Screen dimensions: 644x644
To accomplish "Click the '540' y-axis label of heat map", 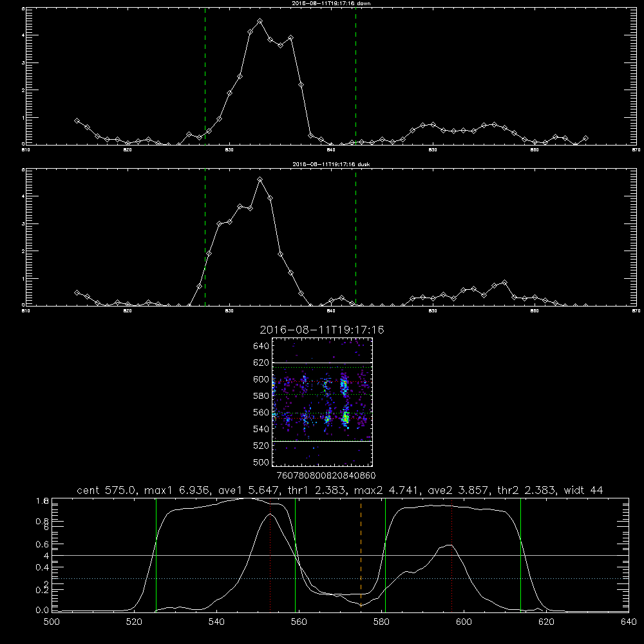I will 261,429.
